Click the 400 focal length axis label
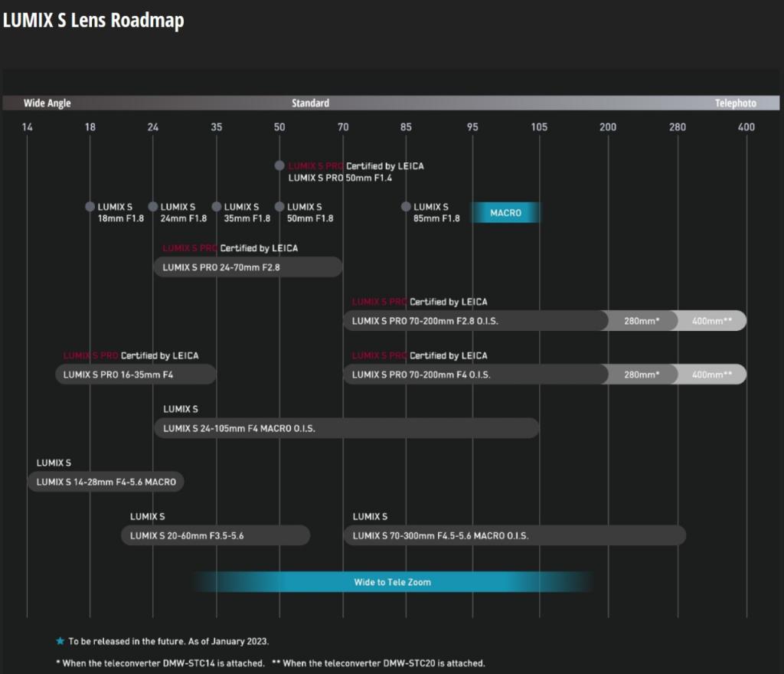The height and width of the screenshot is (674, 784). click(x=746, y=127)
